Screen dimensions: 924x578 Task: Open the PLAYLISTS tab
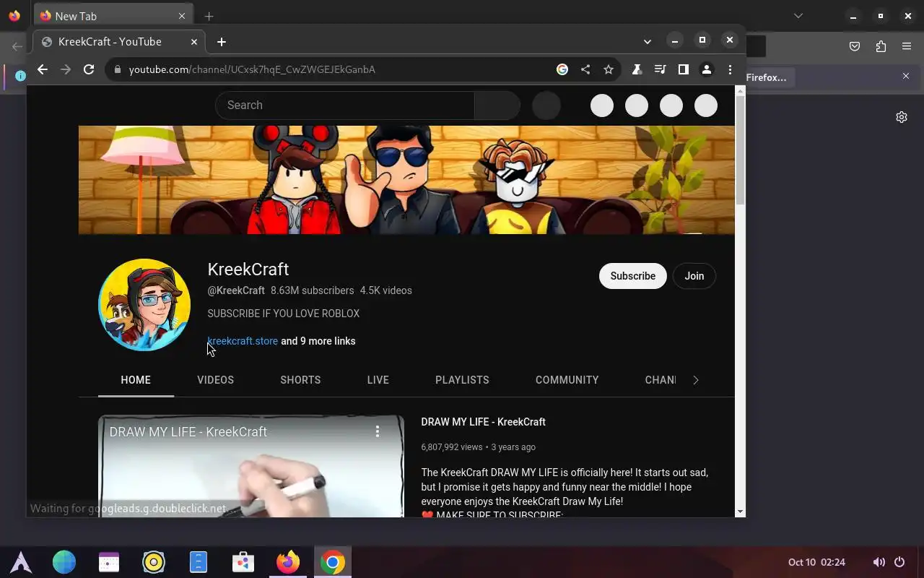[x=462, y=380]
